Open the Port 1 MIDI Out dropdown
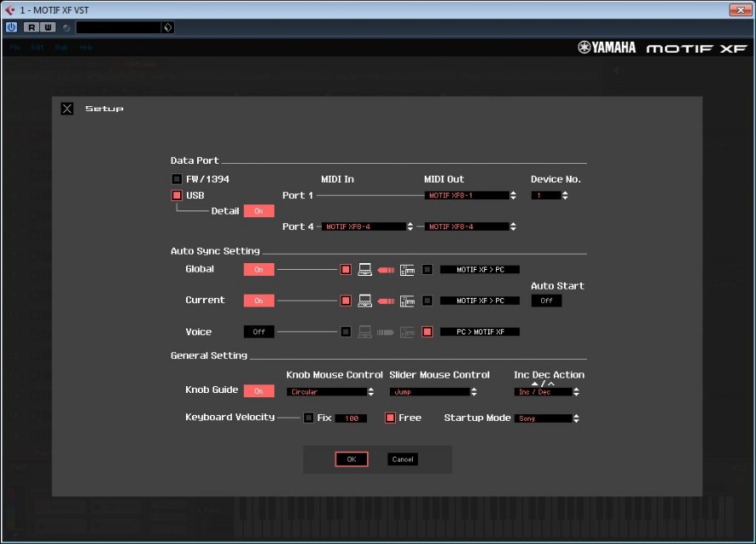Image resolution: width=756 pixels, height=544 pixels. click(x=471, y=195)
